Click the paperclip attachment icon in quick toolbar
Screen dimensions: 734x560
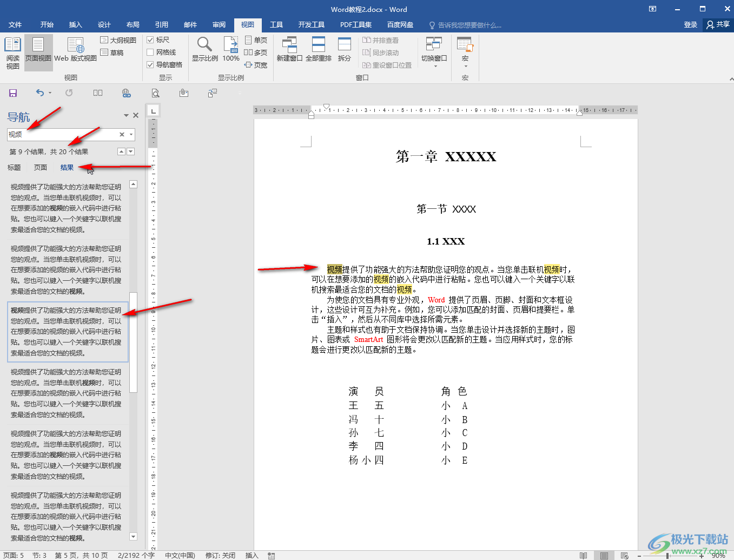184,93
